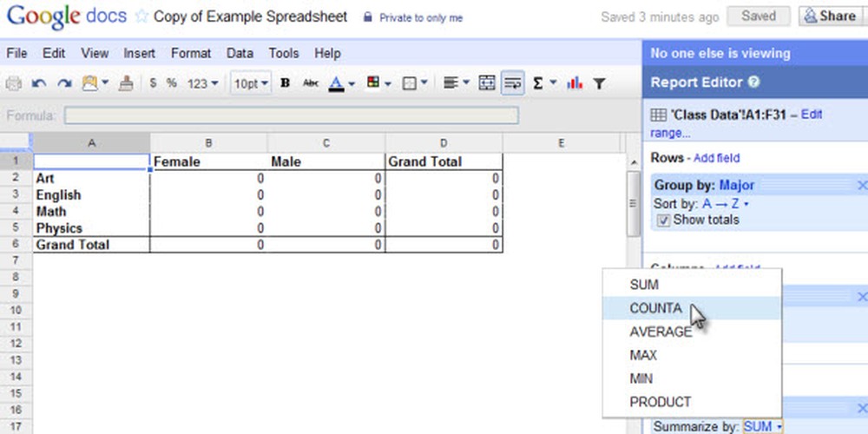
Task: Click the Share button
Action: (831, 16)
